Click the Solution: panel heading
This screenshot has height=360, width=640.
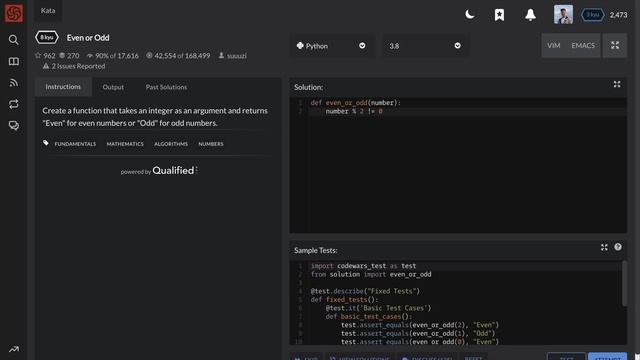point(308,87)
